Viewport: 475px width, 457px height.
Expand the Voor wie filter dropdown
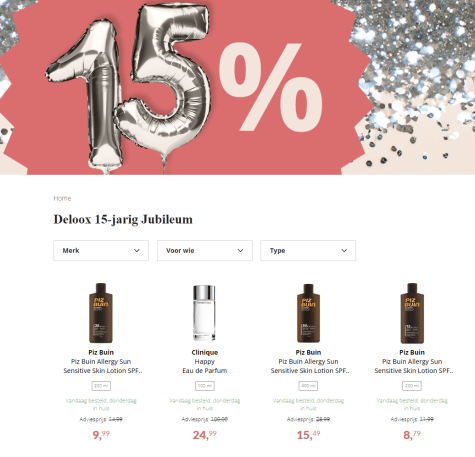[x=205, y=250]
